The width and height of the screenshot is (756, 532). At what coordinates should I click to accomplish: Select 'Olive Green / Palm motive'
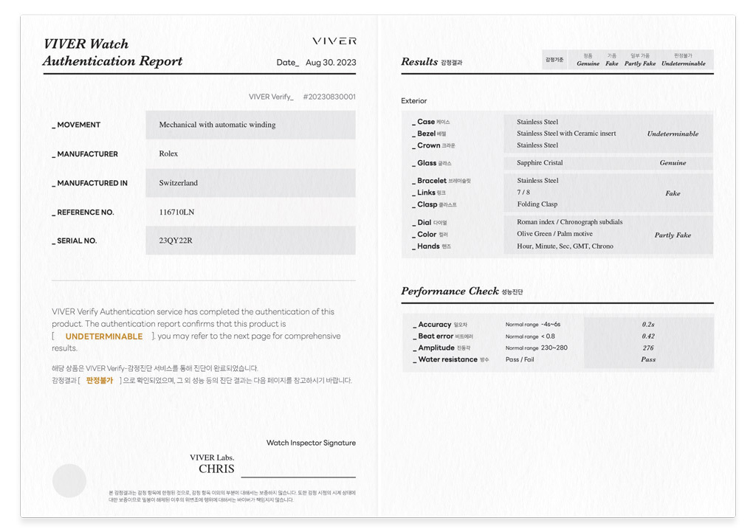(x=554, y=234)
